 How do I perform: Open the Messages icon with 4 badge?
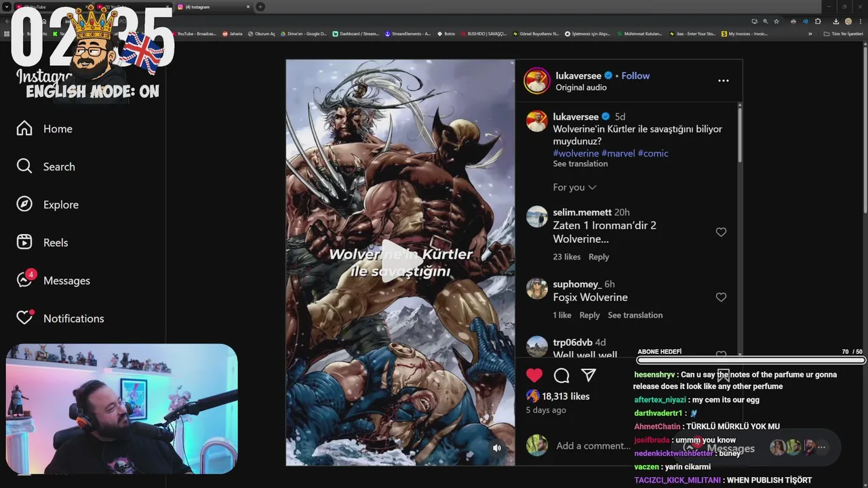click(x=25, y=279)
